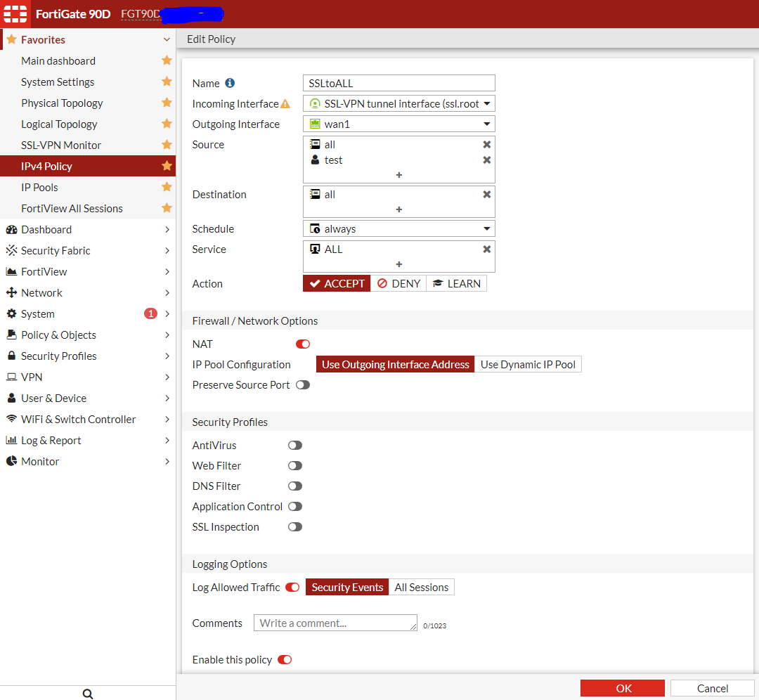This screenshot has width=759, height=700.
Task: Click the star beside FortiView All Sessions
Action: tap(167, 208)
